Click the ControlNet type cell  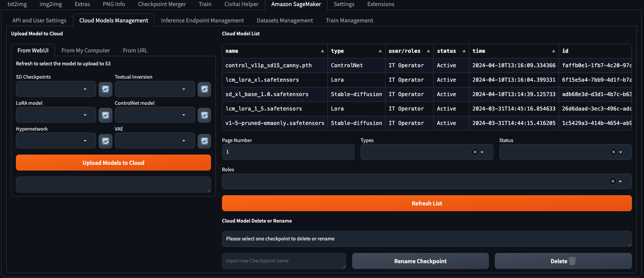click(356, 65)
